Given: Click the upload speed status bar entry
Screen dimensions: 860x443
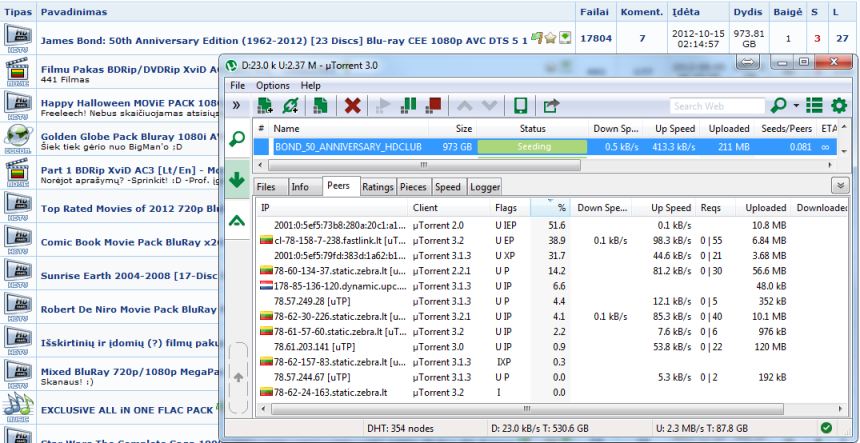Looking at the screenshot, I should (x=701, y=428).
